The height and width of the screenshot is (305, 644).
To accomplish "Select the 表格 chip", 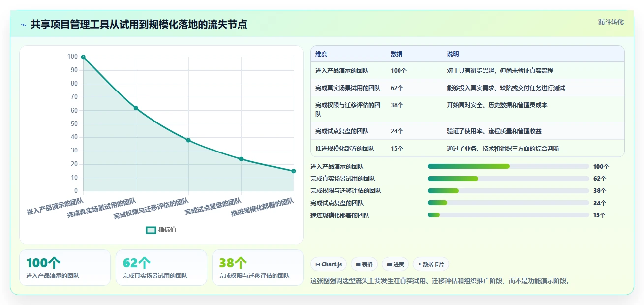I will pos(365,264).
